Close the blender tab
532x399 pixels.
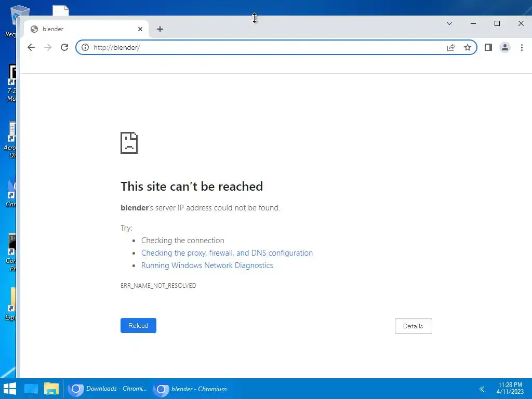click(x=140, y=29)
